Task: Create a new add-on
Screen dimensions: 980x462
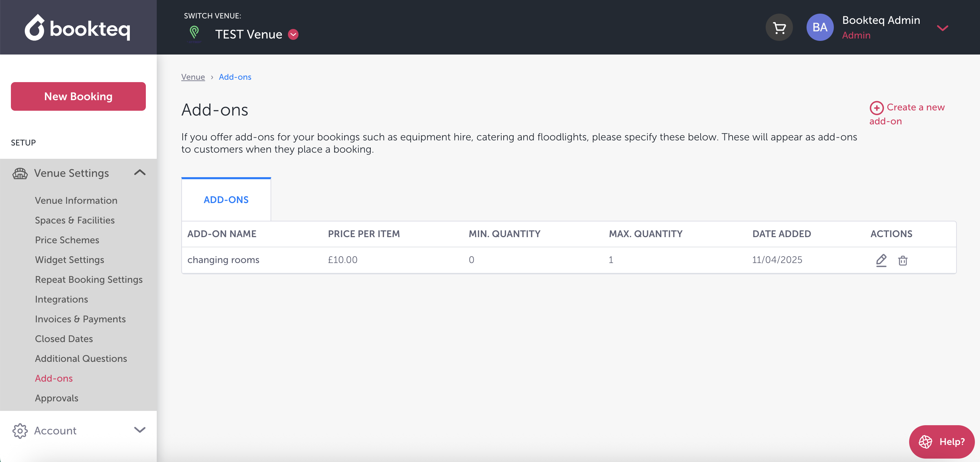Action: tap(907, 114)
